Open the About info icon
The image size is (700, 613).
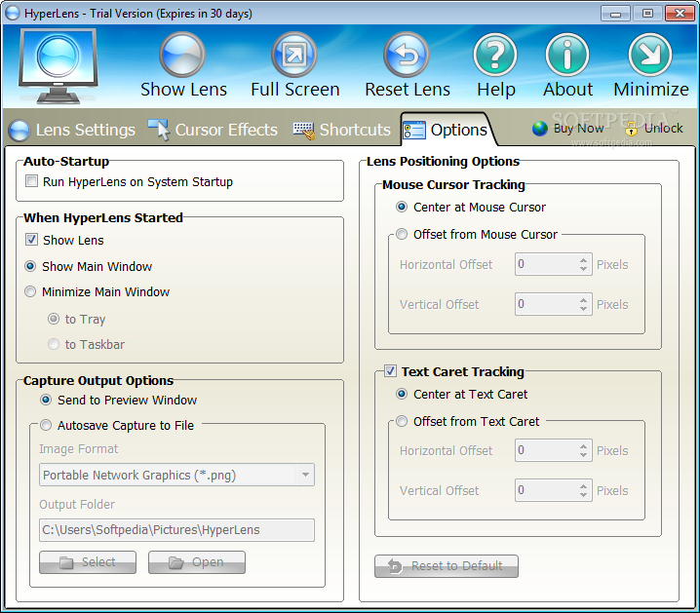coord(567,55)
